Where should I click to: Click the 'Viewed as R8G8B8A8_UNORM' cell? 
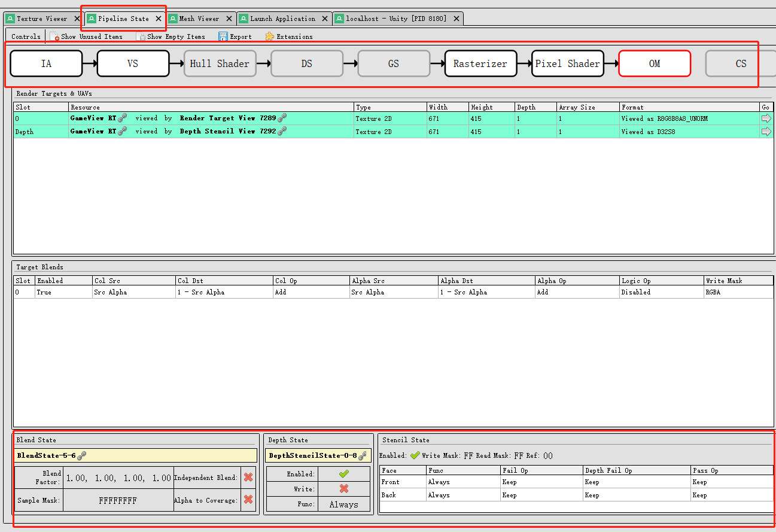point(689,118)
